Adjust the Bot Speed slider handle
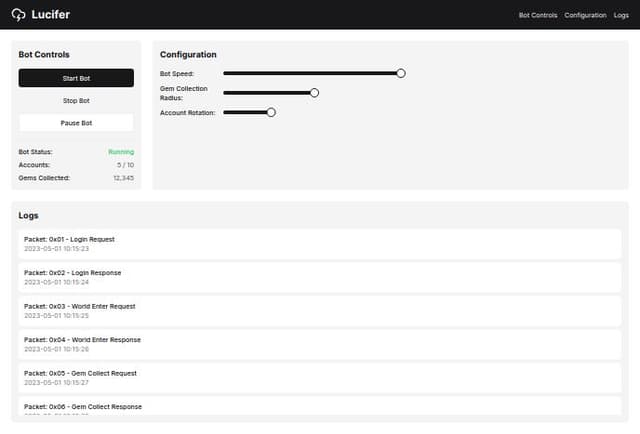The width and height of the screenshot is (640, 434). (x=401, y=73)
